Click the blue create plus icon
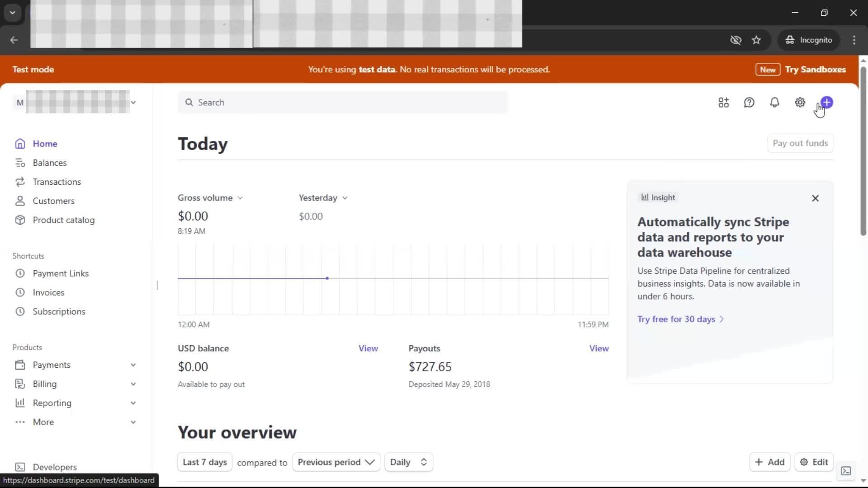 pos(827,103)
